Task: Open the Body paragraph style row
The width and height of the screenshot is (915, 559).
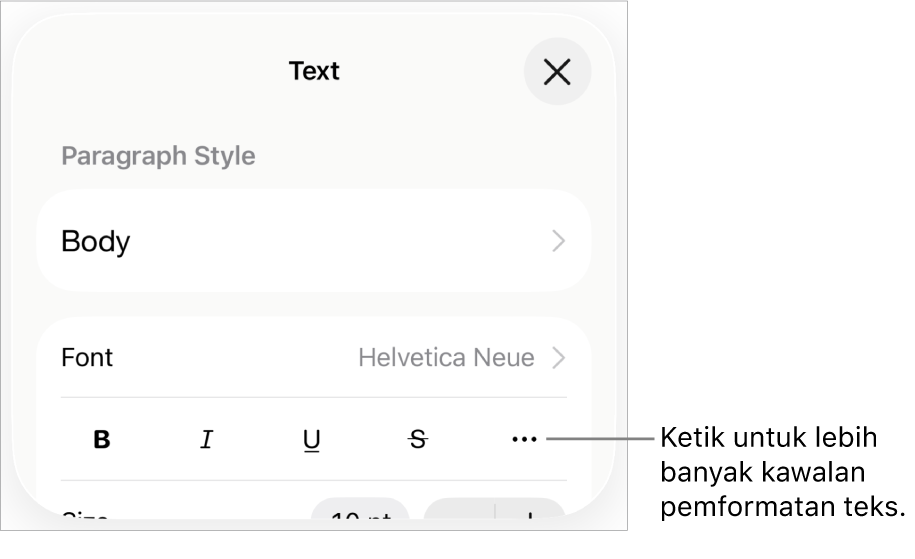Action: (96, 241)
